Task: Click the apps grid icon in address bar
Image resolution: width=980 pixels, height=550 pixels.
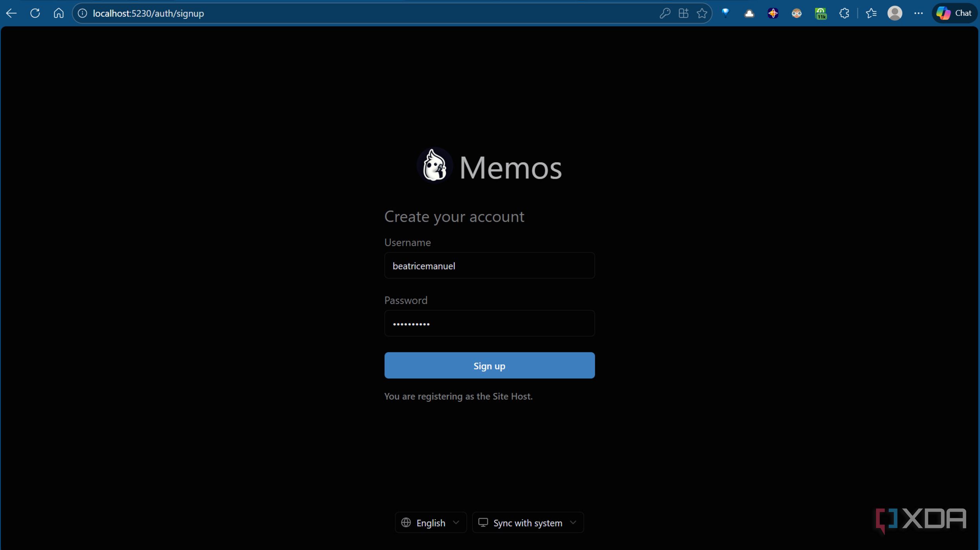Action: (x=683, y=13)
